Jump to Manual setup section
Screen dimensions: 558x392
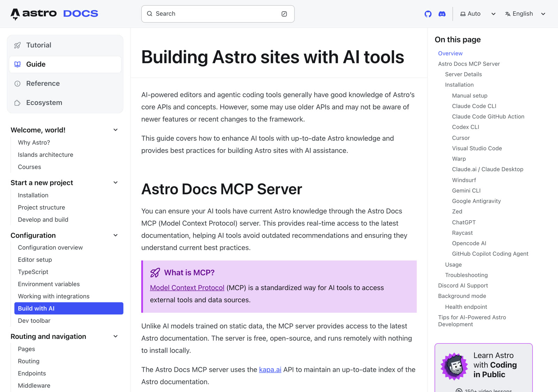(470, 95)
